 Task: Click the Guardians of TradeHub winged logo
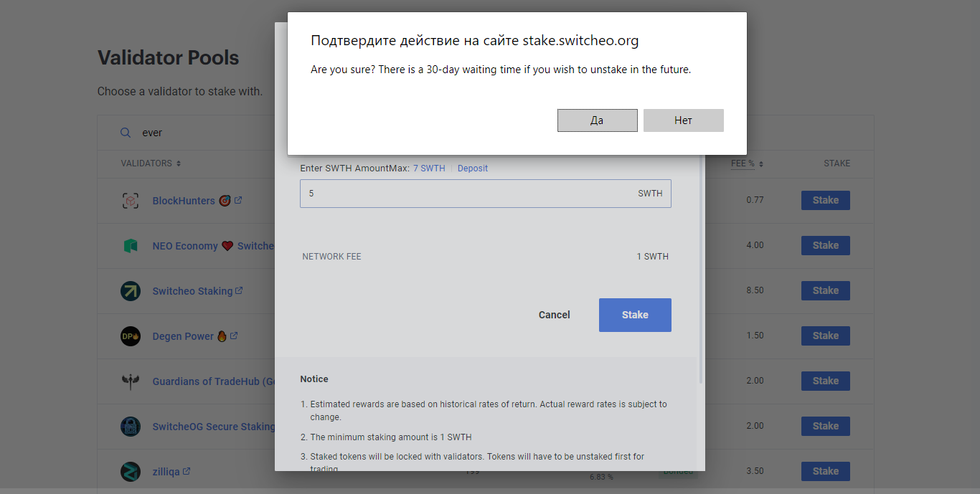click(x=131, y=381)
